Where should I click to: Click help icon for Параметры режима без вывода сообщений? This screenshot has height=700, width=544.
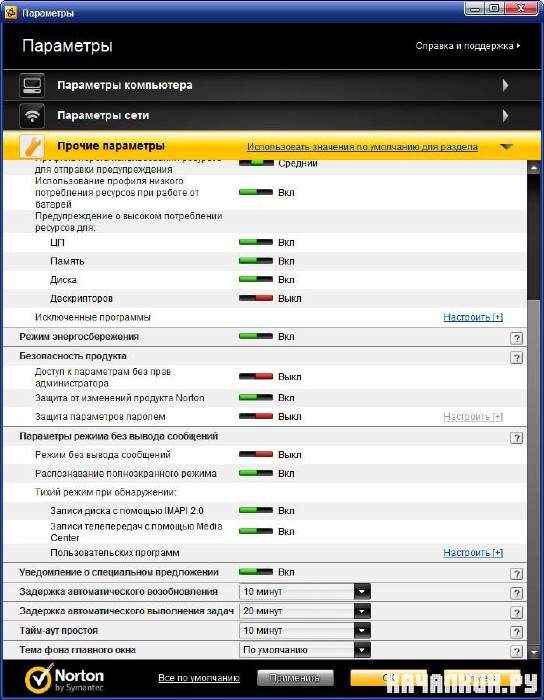[x=516, y=438]
